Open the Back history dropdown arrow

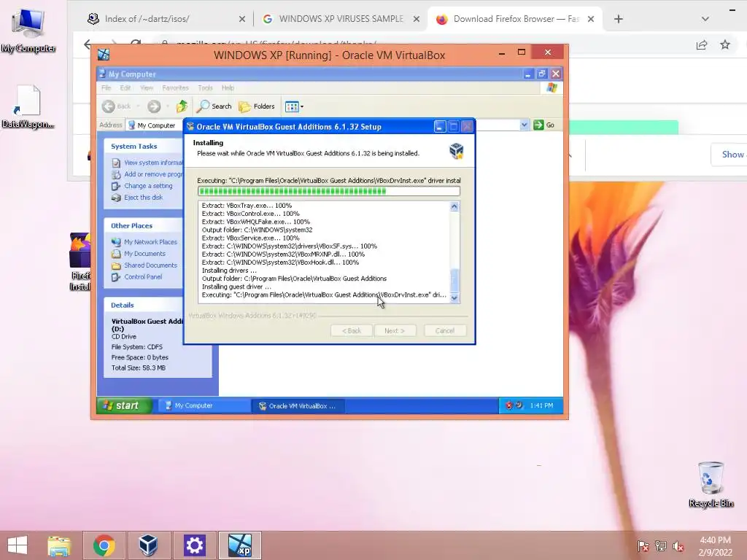tap(138, 106)
